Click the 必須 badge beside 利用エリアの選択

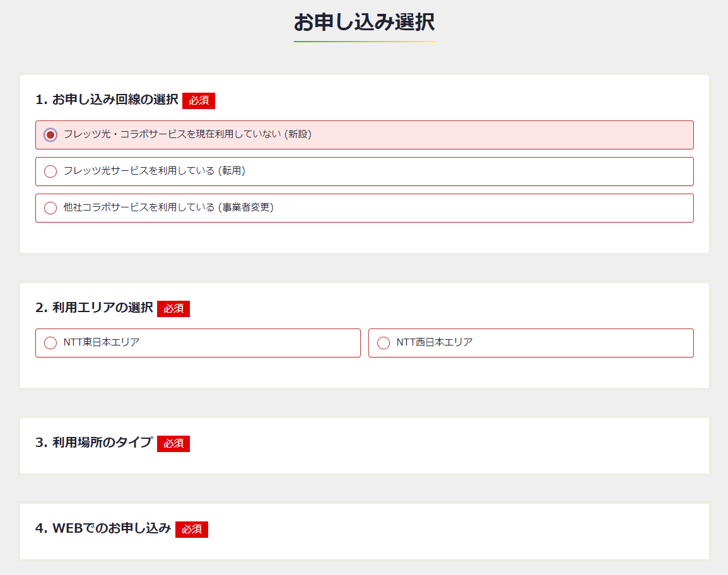[173, 309]
